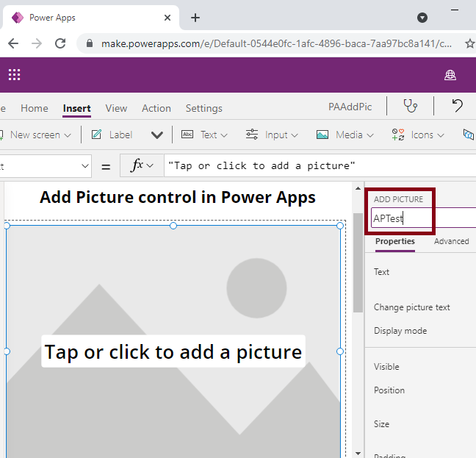Click the fx formula icon
Screen dimensions: 476x458
137,165
